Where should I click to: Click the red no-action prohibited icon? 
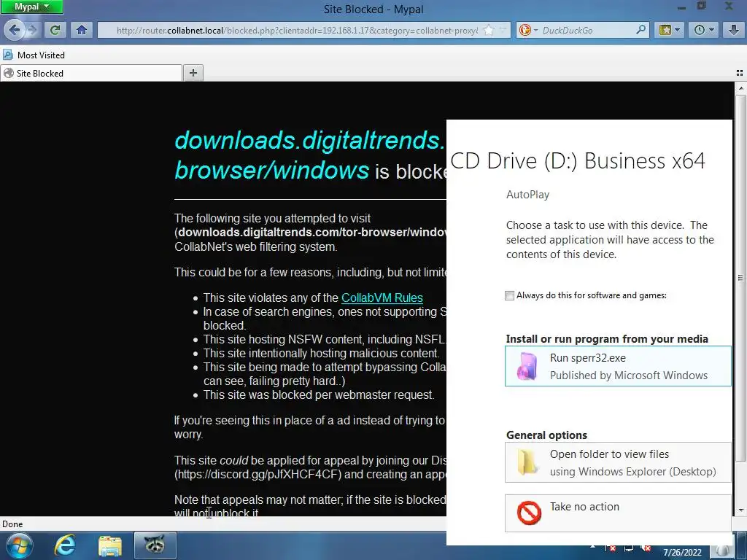[x=529, y=513]
